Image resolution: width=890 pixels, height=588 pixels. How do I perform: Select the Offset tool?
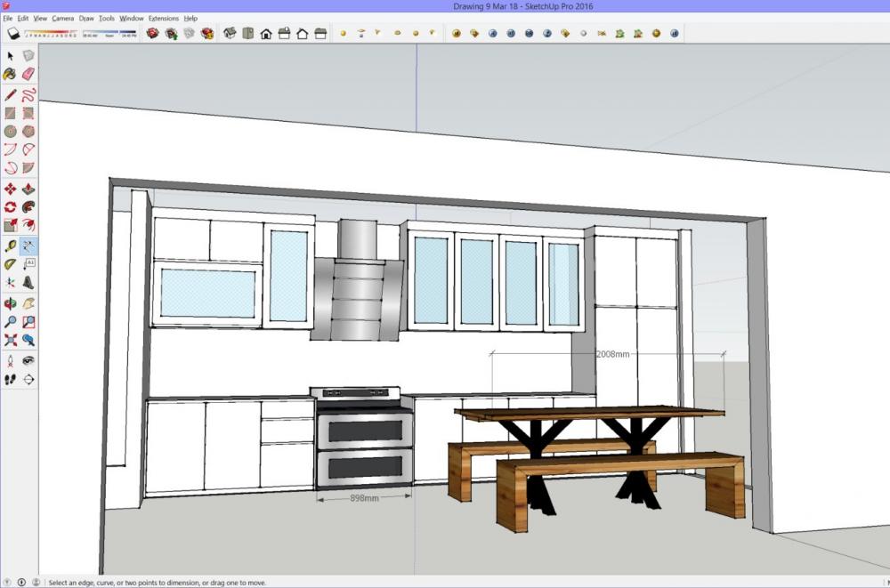(x=28, y=225)
